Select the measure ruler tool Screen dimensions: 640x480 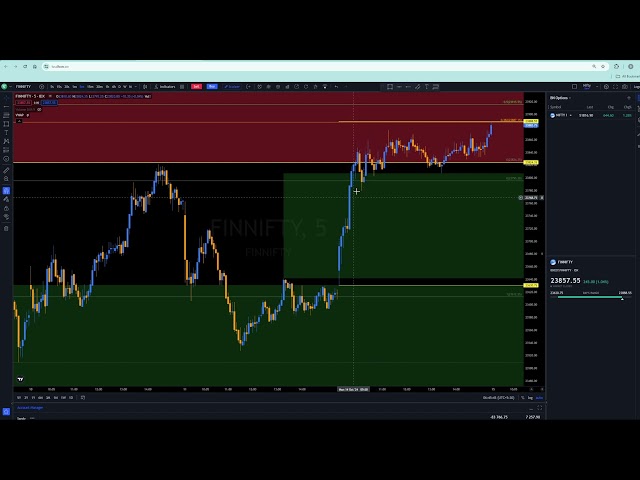tap(6, 170)
